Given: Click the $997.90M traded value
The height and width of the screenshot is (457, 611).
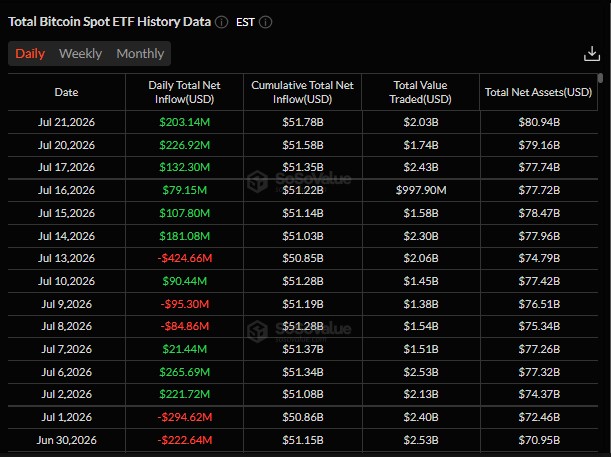Looking at the screenshot, I should [421, 190].
